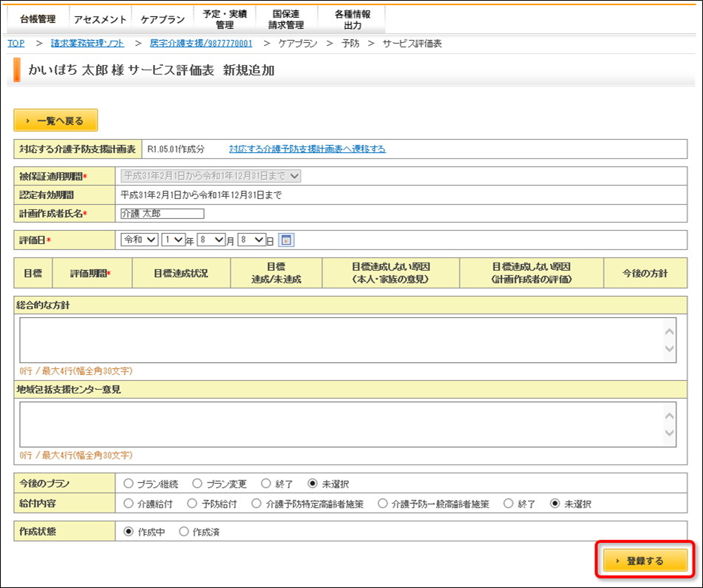Open the ケアプラン menu

pyautogui.click(x=163, y=19)
